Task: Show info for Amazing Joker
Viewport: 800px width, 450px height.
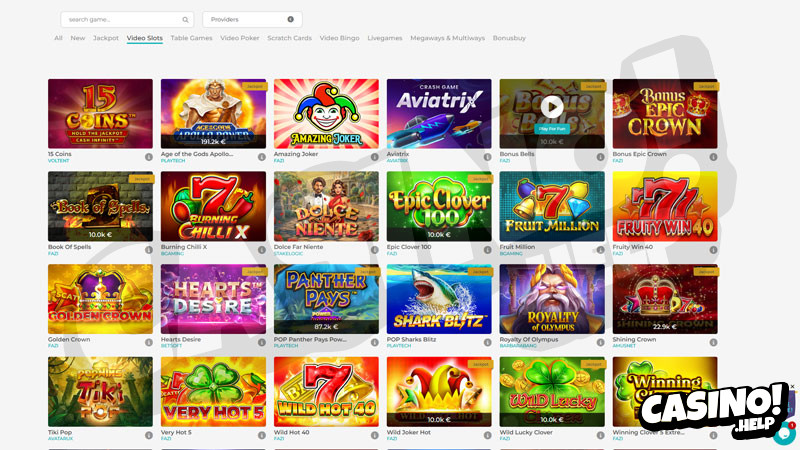Action: pos(374,157)
